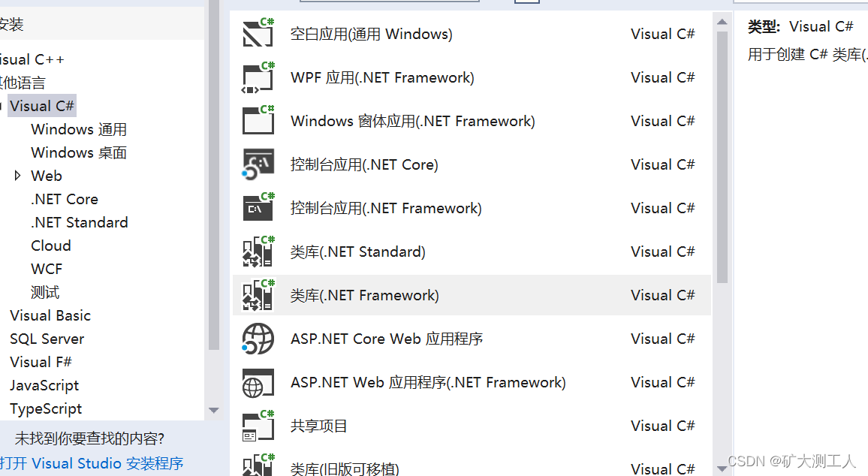The height and width of the screenshot is (476, 868).
Task: Select .NET Core category
Action: pos(65,199)
